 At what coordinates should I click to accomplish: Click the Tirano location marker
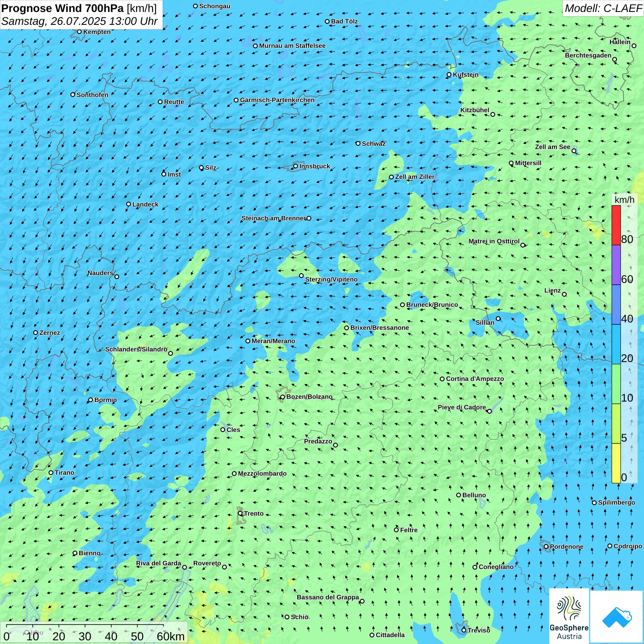[x=51, y=472]
